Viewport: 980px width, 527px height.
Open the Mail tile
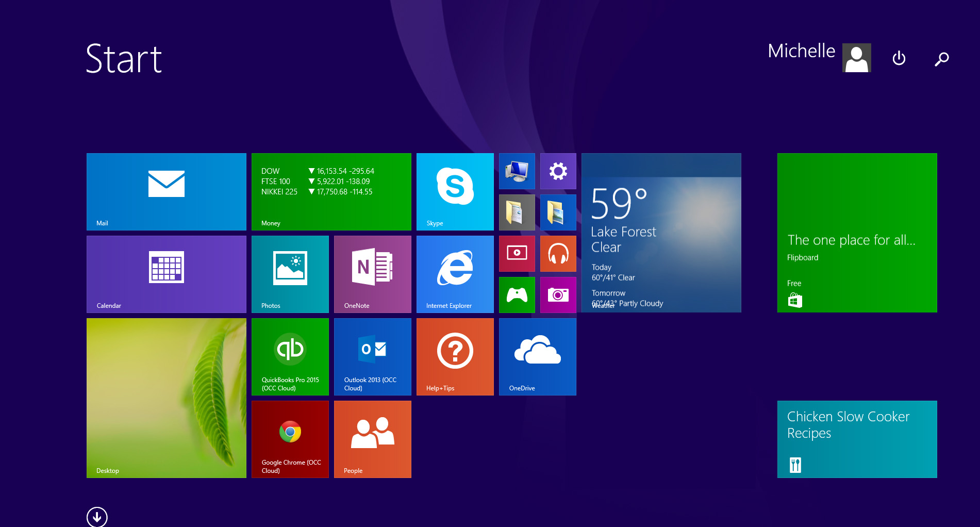pyautogui.click(x=166, y=191)
